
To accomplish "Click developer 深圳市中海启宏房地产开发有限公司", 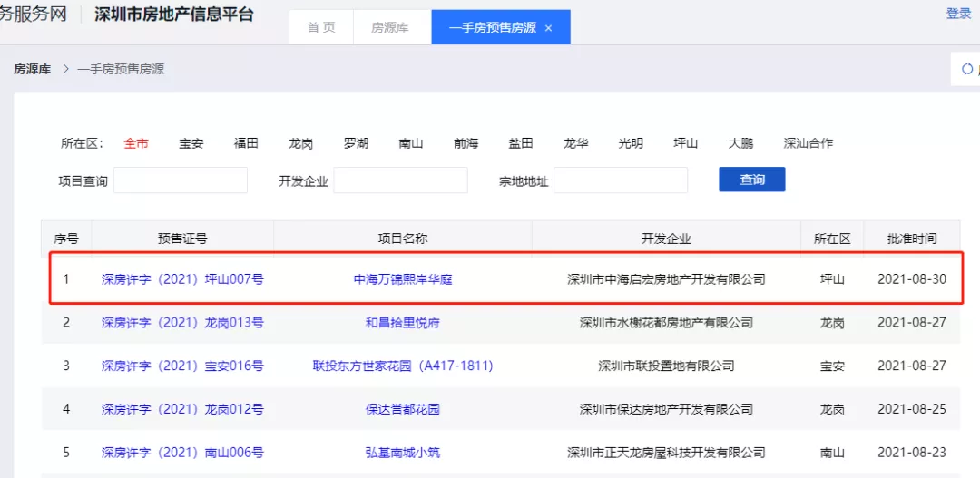I will 666,279.
